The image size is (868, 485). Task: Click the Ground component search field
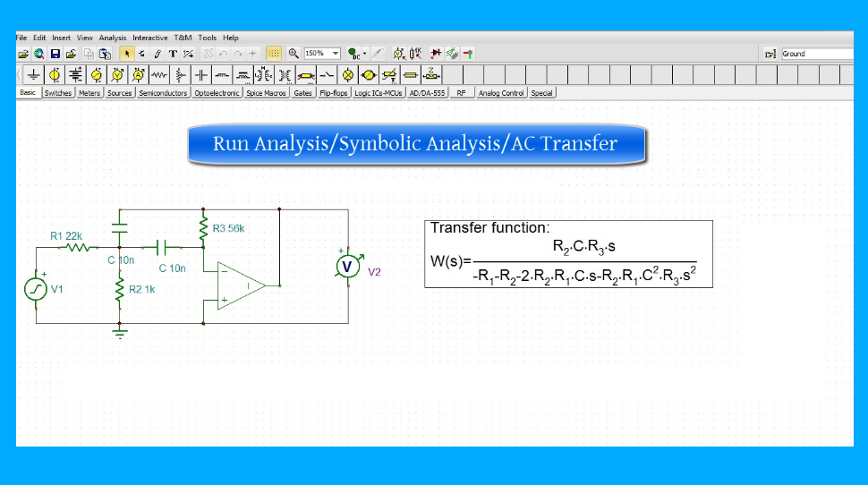coord(816,54)
